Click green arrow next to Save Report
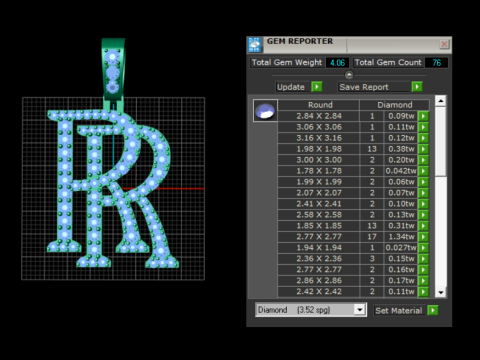This screenshot has height=360, width=480. click(x=417, y=87)
